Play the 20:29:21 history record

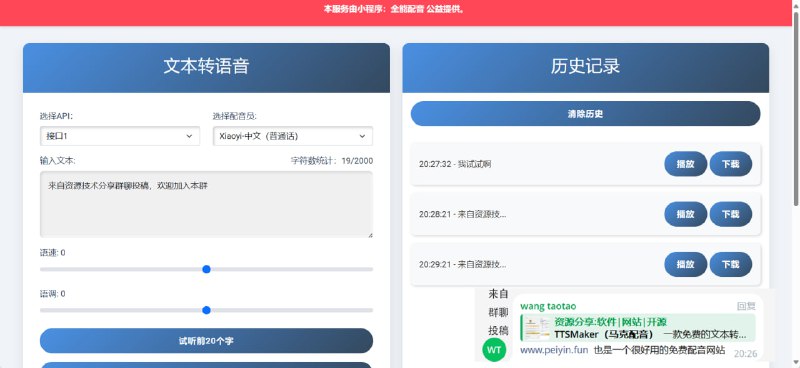pyautogui.click(x=685, y=264)
